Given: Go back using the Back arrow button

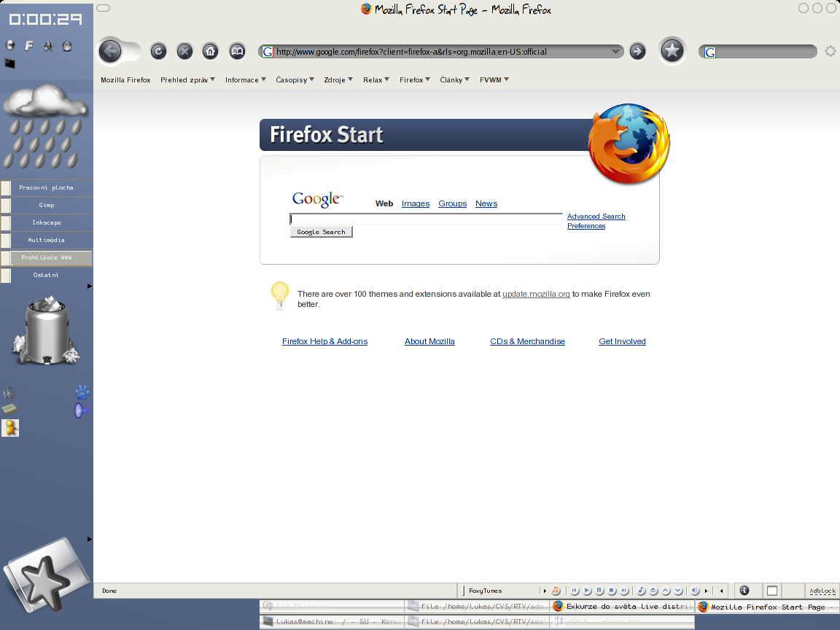Looking at the screenshot, I should [x=110, y=52].
